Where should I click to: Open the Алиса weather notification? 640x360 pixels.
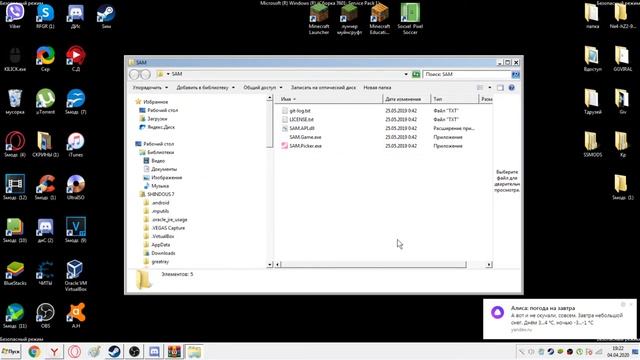pyautogui.click(x=560, y=319)
